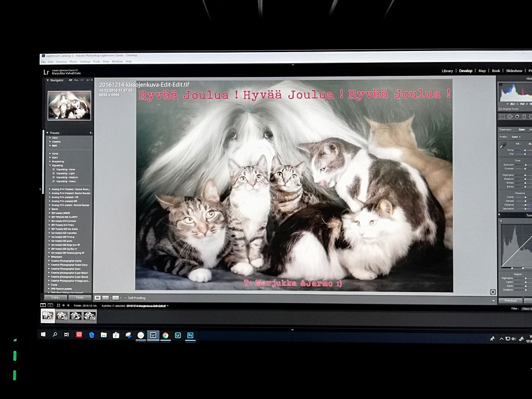
Task: Click the Tone Curve target adjustment icon
Action: [501, 221]
